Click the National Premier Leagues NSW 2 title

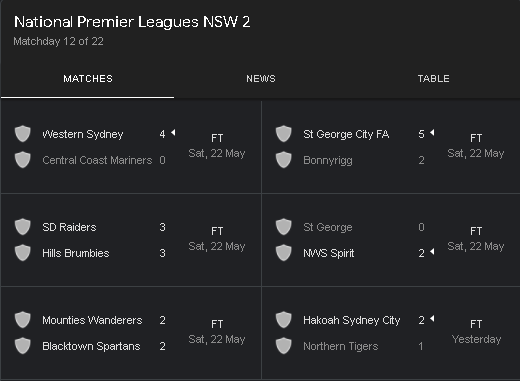(x=132, y=22)
